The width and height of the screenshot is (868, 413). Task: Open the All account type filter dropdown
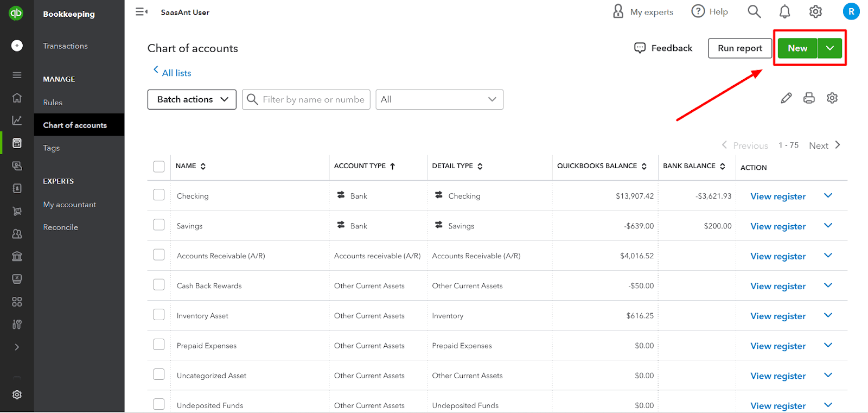[439, 99]
